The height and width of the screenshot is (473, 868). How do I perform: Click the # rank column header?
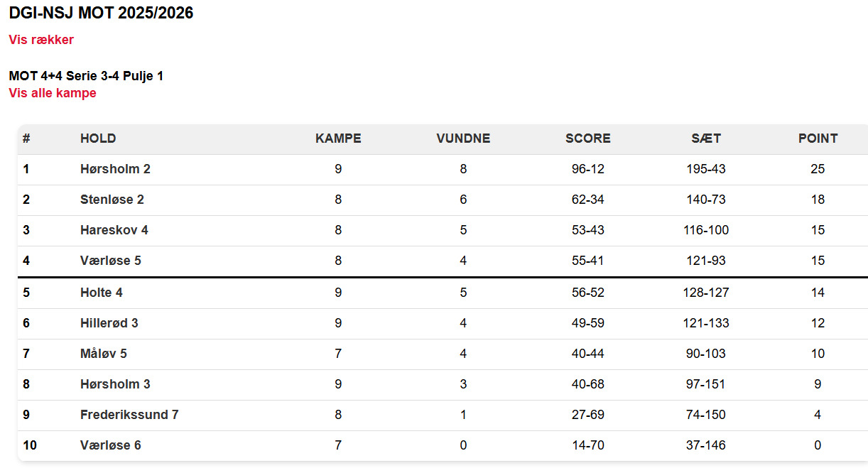click(26, 138)
